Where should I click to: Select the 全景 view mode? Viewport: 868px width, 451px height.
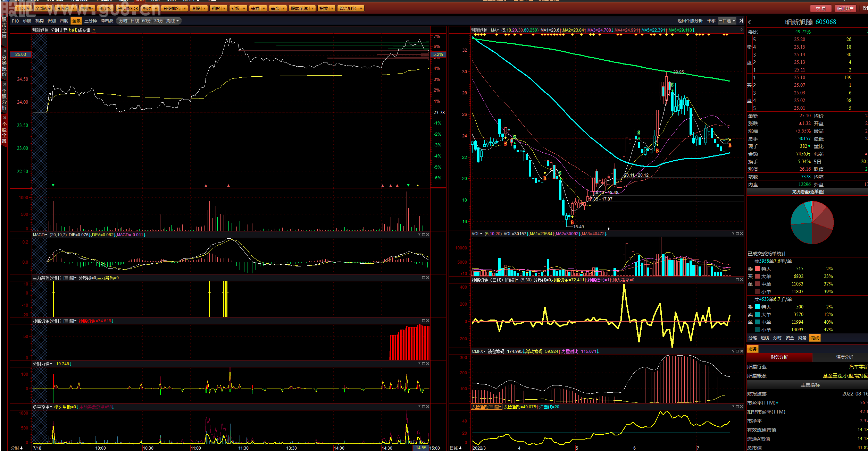pyautogui.click(x=76, y=21)
